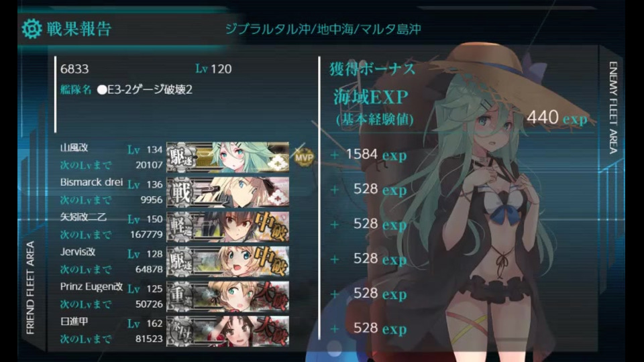Click the FRIEND FLEET AREA side tab
Image resolution: width=644 pixels, height=362 pixels.
[x=30, y=288]
